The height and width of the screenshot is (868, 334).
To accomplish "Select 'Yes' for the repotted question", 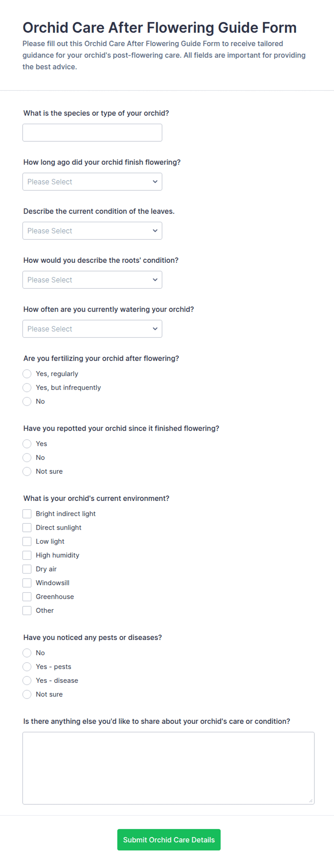I will coord(27,444).
